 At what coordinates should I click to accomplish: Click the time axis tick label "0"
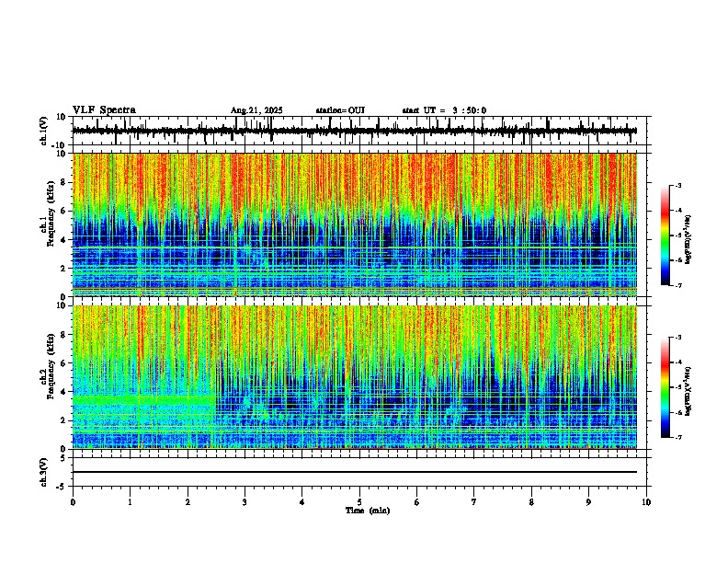point(73,501)
